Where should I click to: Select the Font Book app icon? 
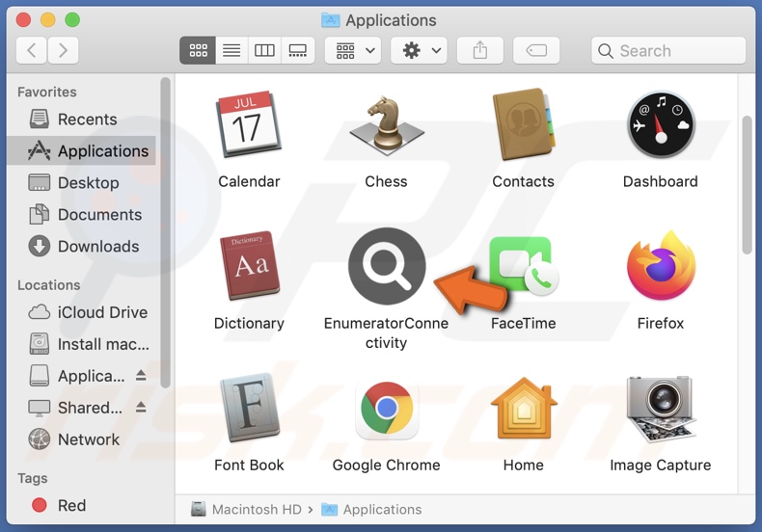(249, 408)
